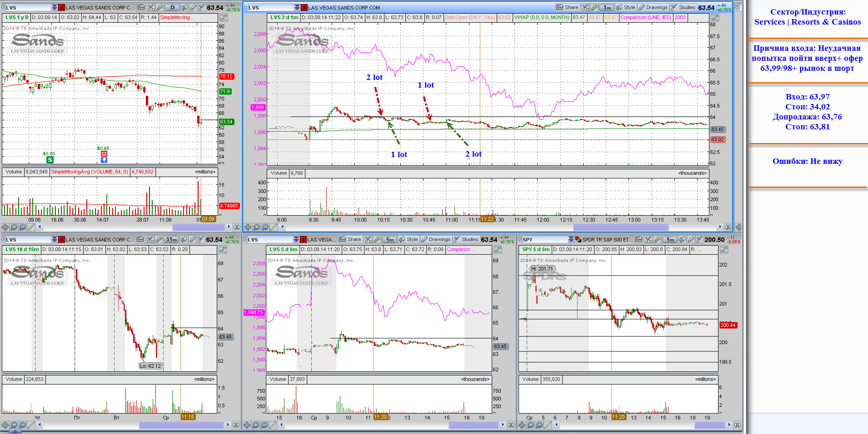Click horizontal scrollbar thumb under LVS 1m chart

tap(621, 227)
